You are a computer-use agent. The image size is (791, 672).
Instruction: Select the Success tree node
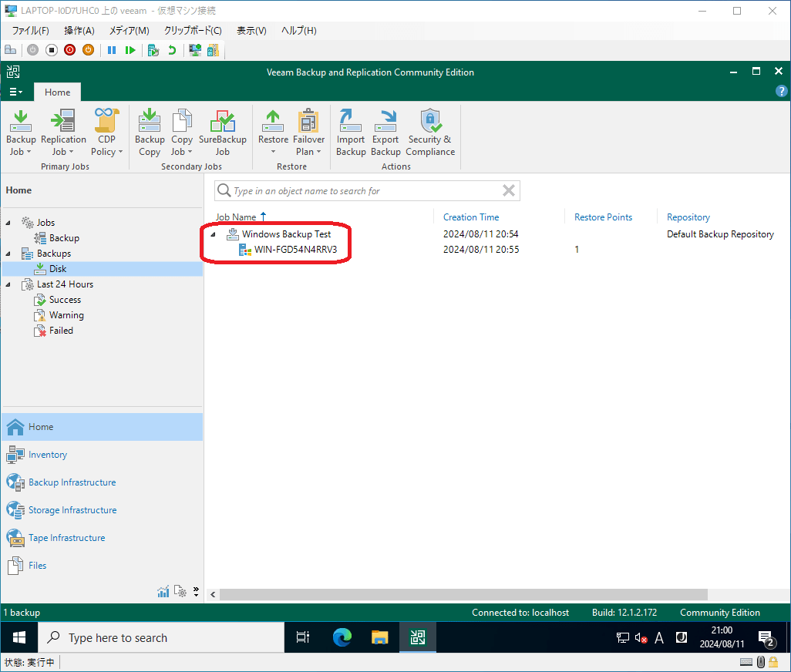[x=65, y=300]
